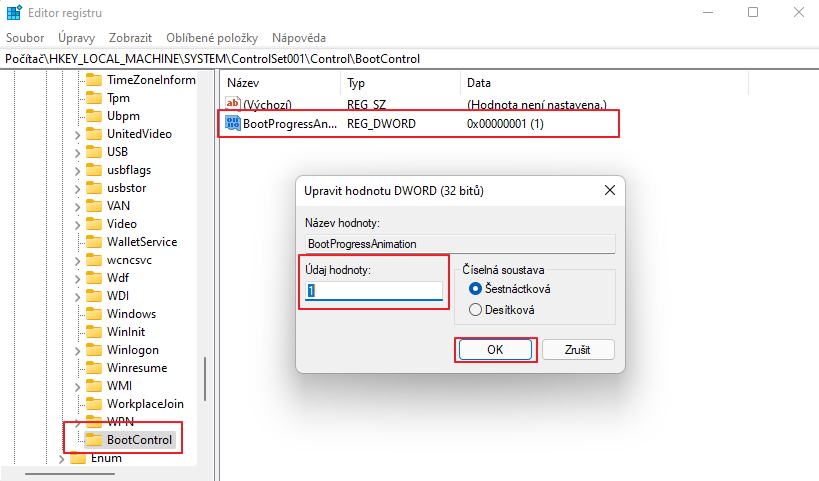Click the Registry Editor app icon in title bar

(14, 13)
